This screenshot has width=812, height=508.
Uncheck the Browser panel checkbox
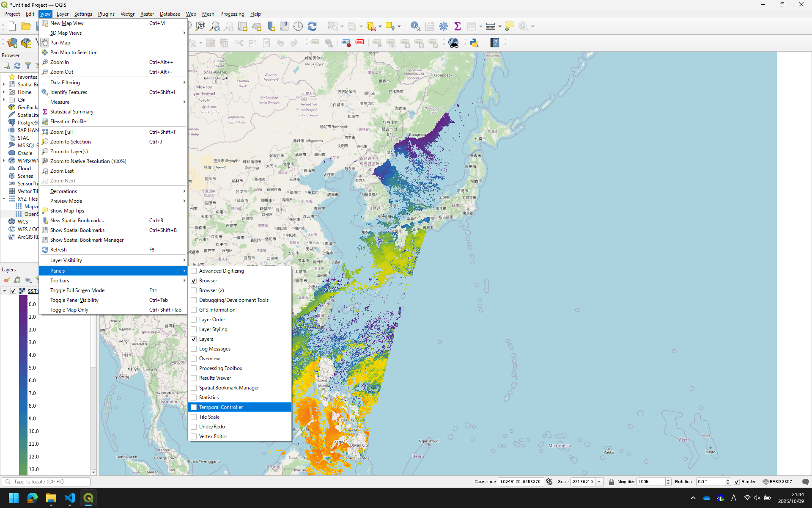point(194,281)
